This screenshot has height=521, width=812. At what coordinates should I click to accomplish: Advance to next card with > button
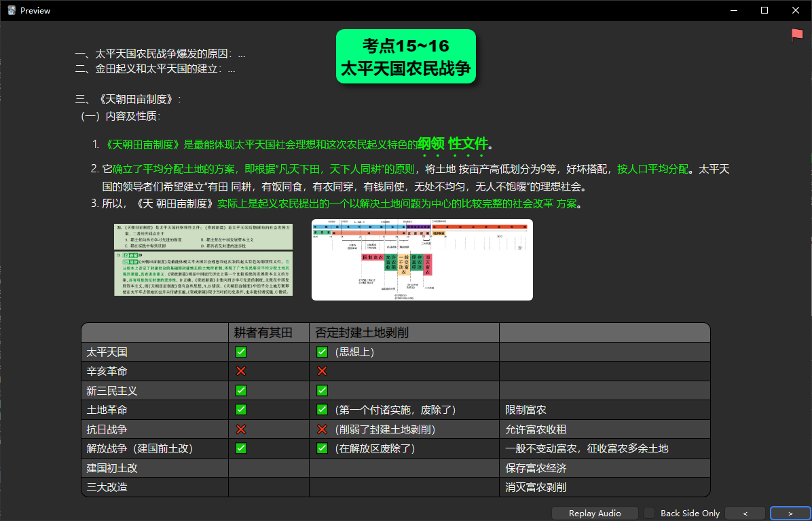tap(790, 513)
